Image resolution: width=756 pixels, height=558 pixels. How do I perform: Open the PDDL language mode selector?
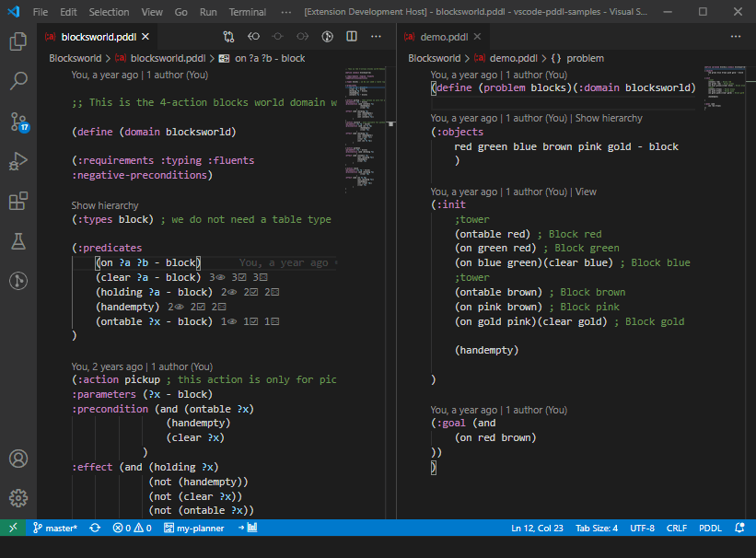tap(710, 529)
